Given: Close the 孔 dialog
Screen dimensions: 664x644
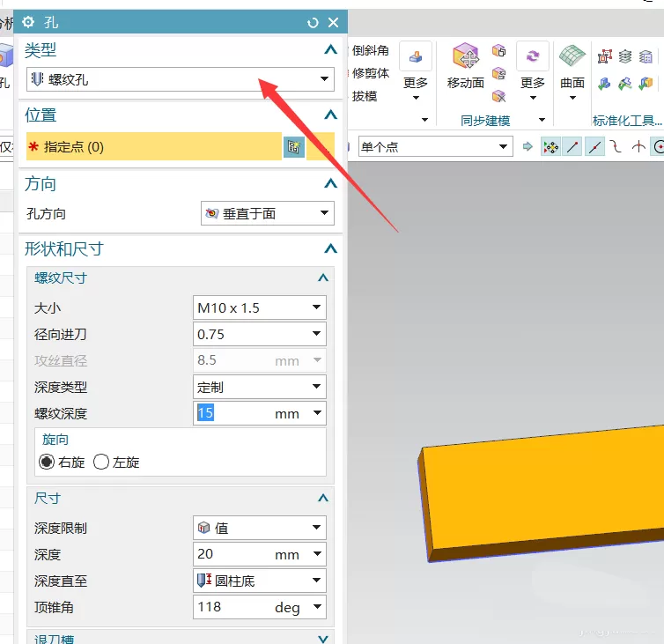Looking at the screenshot, I should coord(333,22).
